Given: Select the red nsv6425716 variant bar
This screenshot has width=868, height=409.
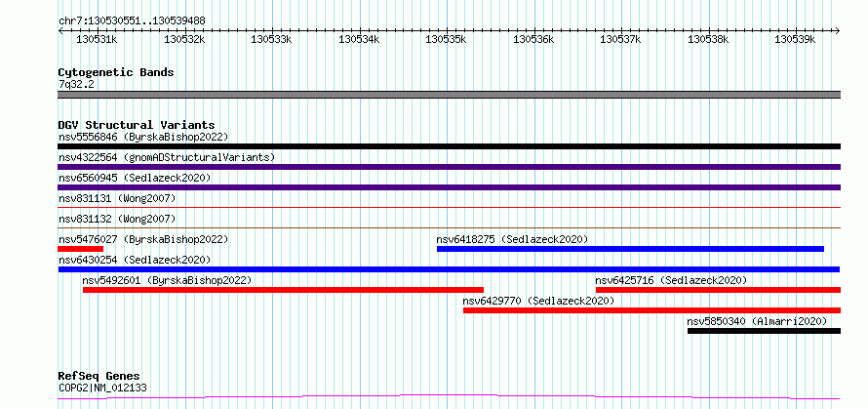Looking at the screenshot, I should pyautogui.click(x=718, y=290).
